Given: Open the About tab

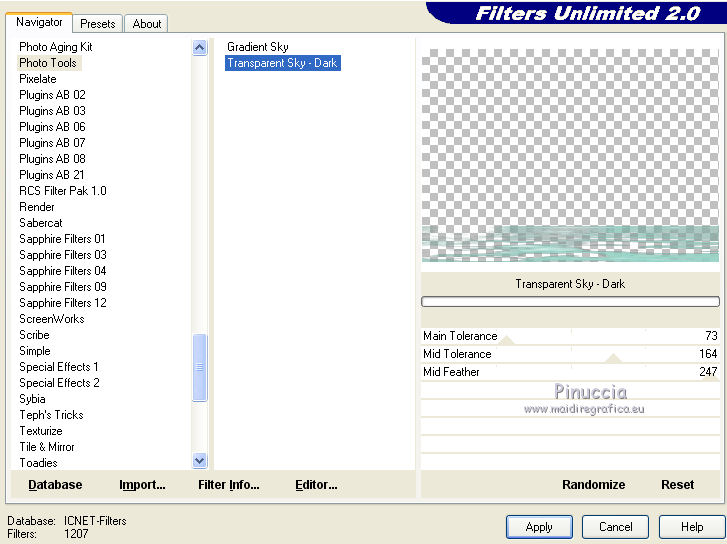Looking at the screenshot, I should (147, 23).
